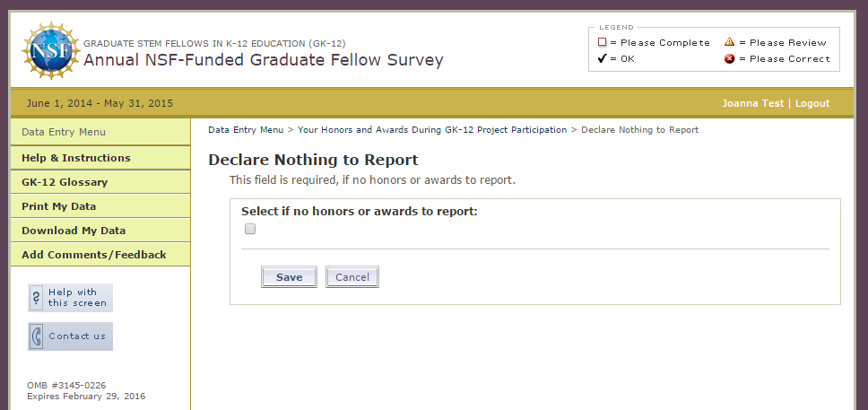This screenshot has width=868, height=410.
Task: Select Print My Data
Action: click(100, 206)
